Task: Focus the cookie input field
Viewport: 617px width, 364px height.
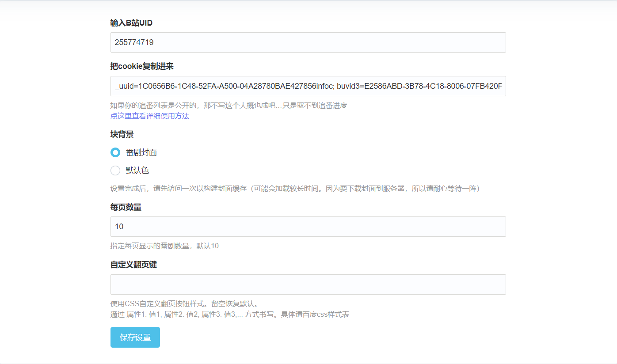Action: [308, 86]
